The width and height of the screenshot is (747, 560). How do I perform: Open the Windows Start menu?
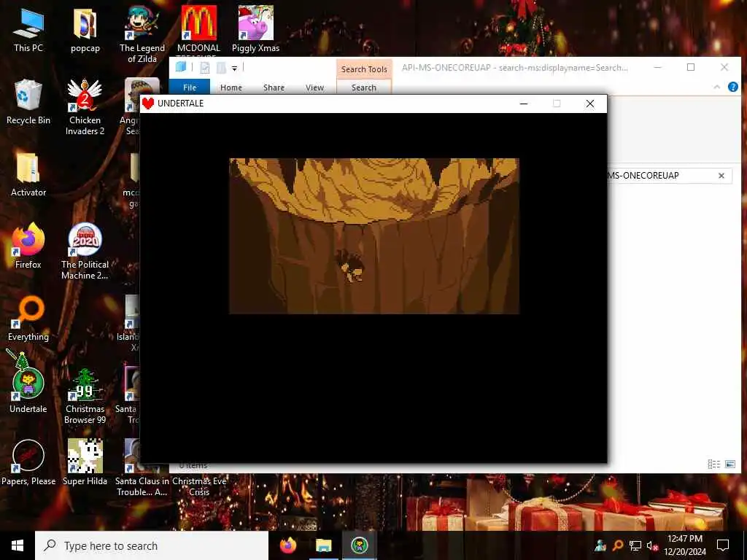18,545
